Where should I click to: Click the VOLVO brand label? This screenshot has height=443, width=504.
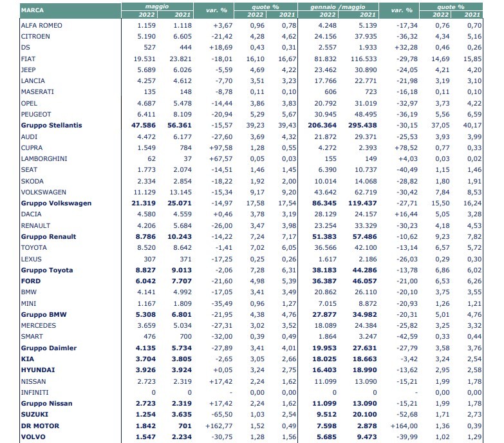click(33, 437)
